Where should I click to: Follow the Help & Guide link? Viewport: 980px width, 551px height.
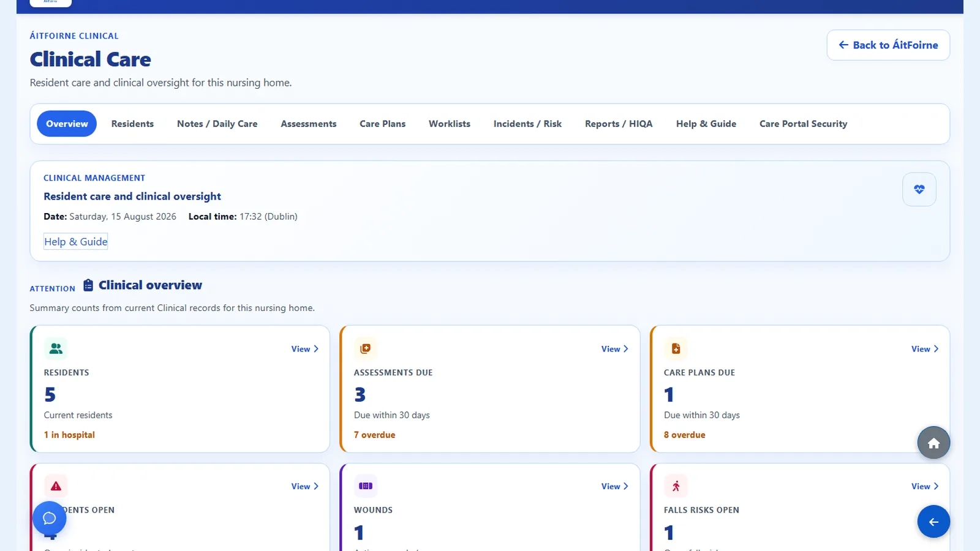click(x=76, y=242)
